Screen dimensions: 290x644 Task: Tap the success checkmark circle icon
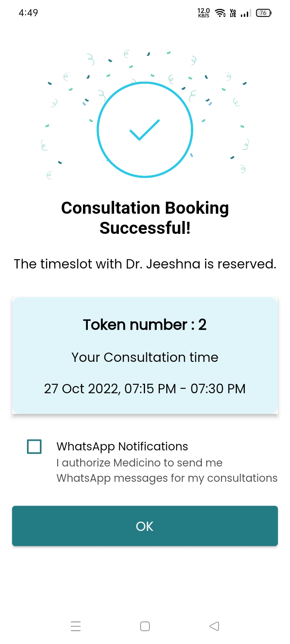pos(145,130)
